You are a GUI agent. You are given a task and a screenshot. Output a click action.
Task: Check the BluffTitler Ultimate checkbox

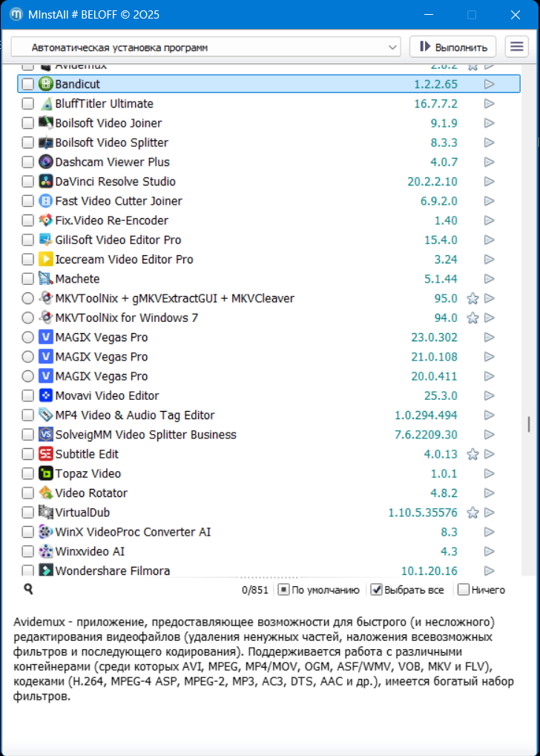pos(27,104)
